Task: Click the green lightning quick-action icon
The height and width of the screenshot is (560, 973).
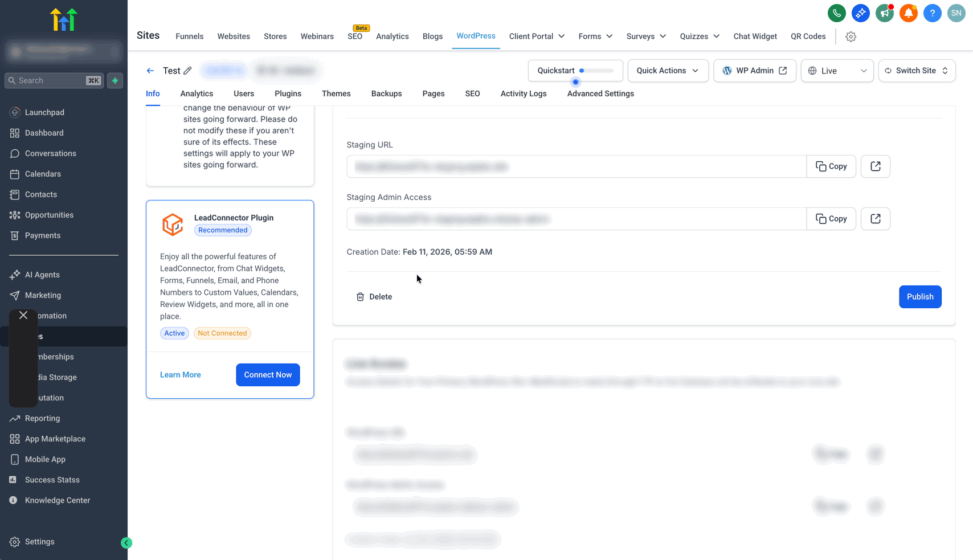Action: point(115,80)
